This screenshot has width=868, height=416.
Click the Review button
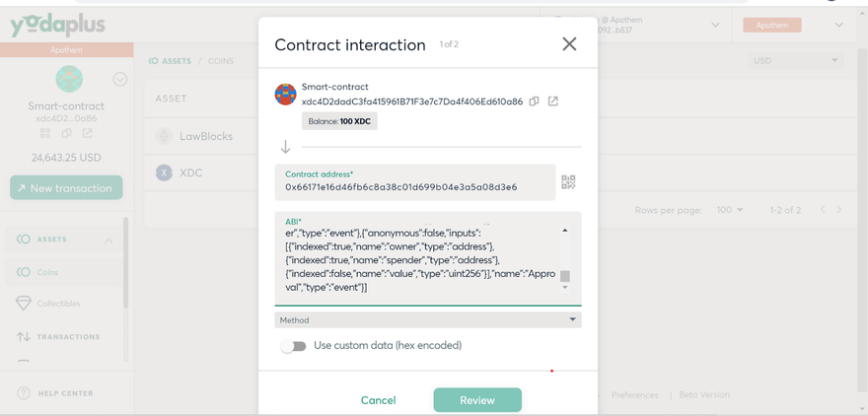click(x=477, y=400)
